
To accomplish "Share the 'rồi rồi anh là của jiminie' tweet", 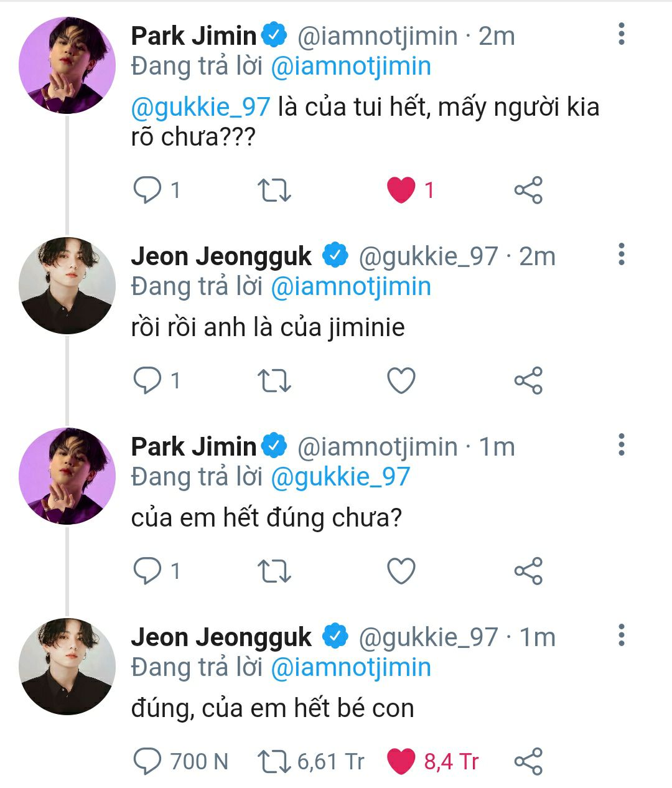I will [x=528, y=380].
